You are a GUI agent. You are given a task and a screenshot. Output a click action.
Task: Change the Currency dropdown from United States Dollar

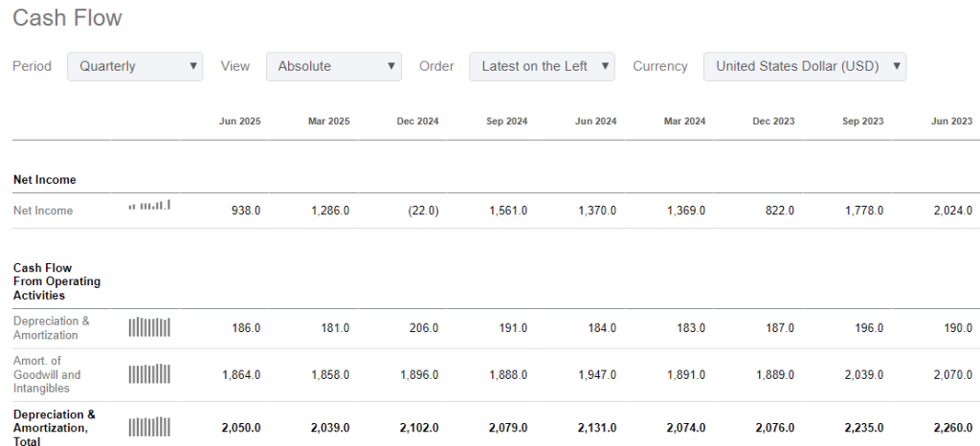[804, 66]
